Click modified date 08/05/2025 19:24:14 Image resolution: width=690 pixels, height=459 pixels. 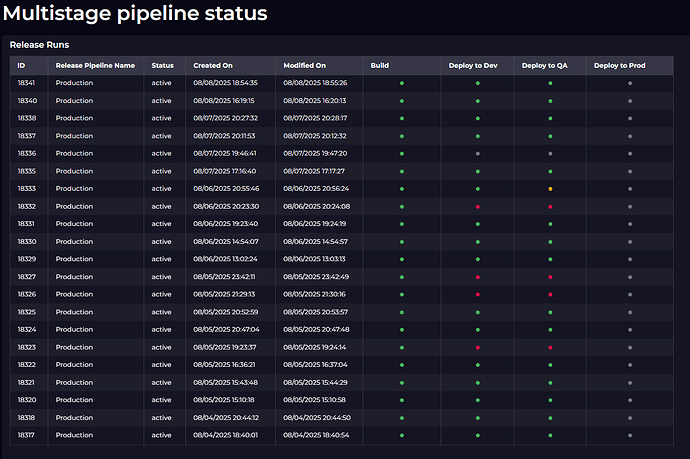point(315,347)
